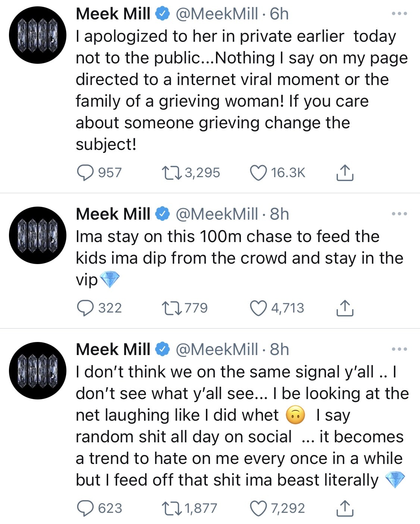
Task: Open more options on the 6h tweet
Action: tap(399, 14)
